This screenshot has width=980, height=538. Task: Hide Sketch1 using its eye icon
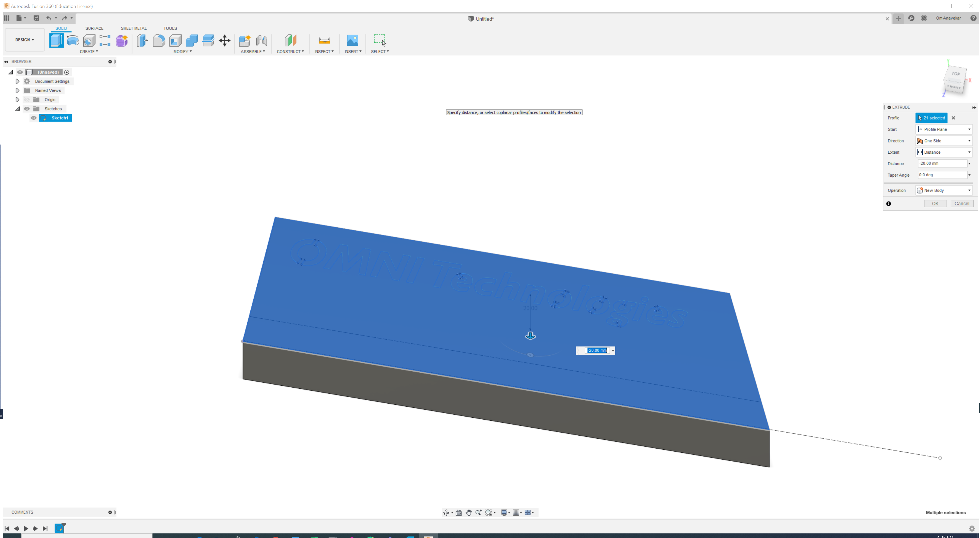(x=34, y=118)
